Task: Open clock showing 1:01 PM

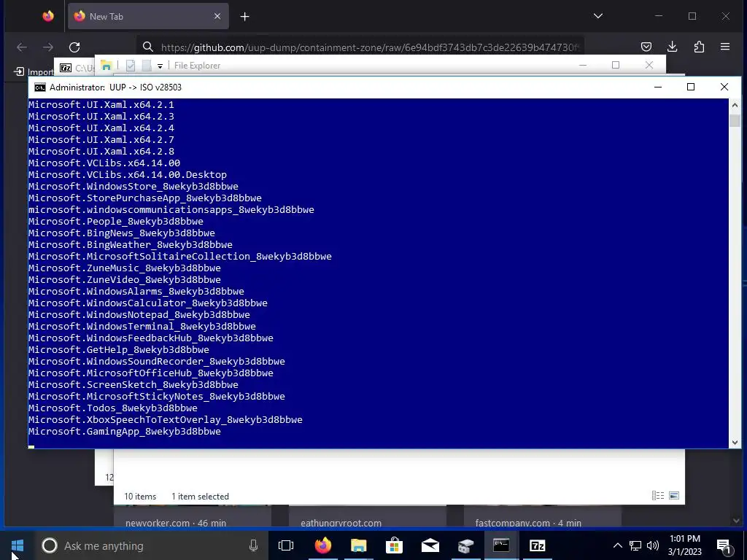Action: [x=684, y=545]
